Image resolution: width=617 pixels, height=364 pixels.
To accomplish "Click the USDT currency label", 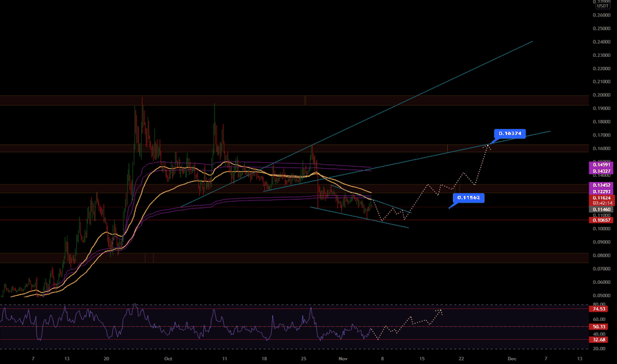I will click(x=602, y=6).
